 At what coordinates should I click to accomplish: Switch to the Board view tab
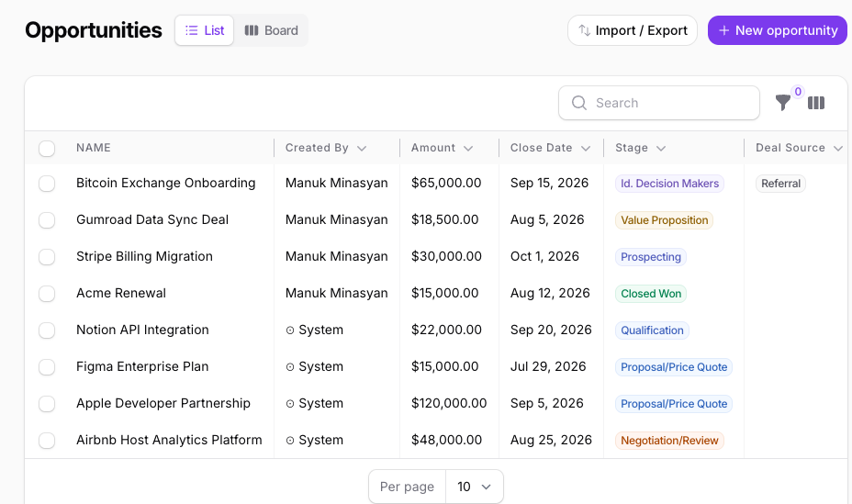point(271,30)
